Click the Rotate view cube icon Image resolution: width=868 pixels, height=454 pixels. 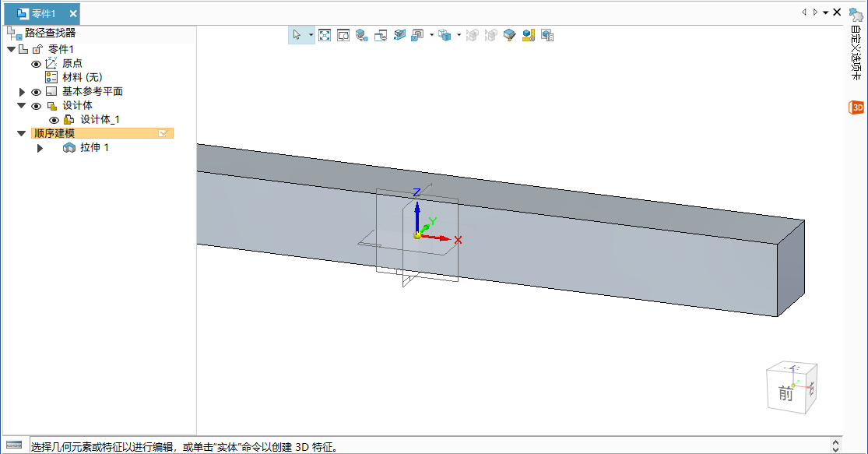[x=362, y=35]
